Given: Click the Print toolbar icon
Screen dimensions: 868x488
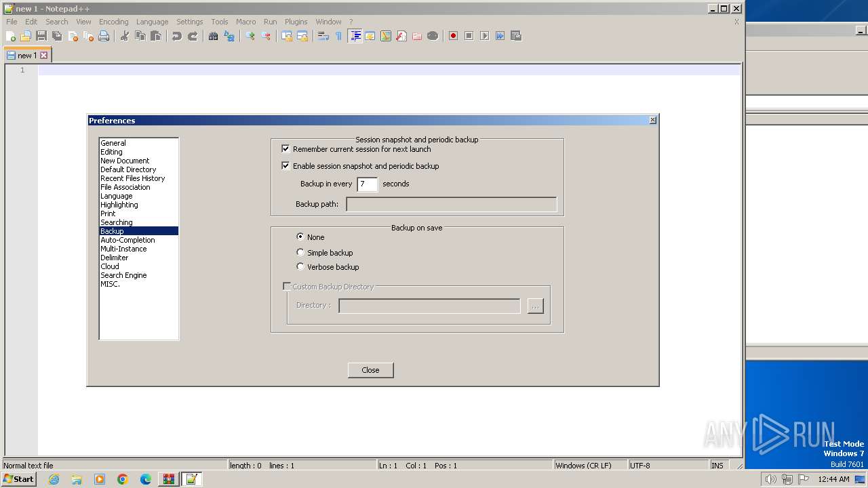Looking at the screenshot, I should tap(104, 36).
